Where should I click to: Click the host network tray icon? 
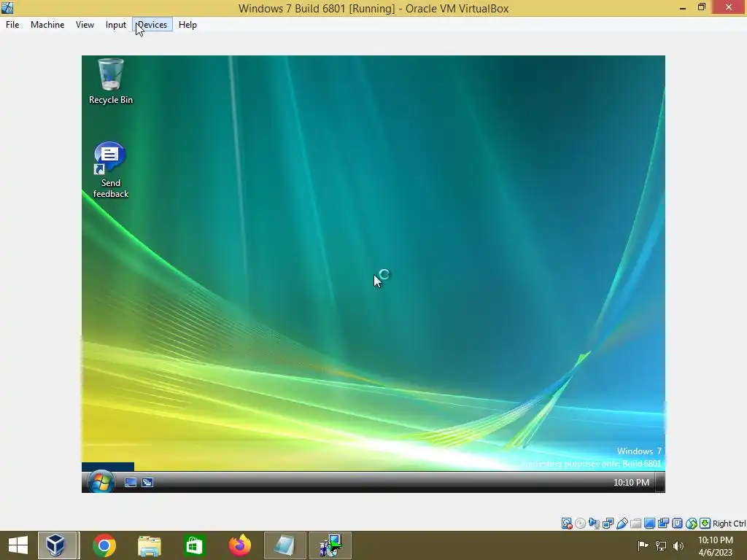tap(661, 545)
